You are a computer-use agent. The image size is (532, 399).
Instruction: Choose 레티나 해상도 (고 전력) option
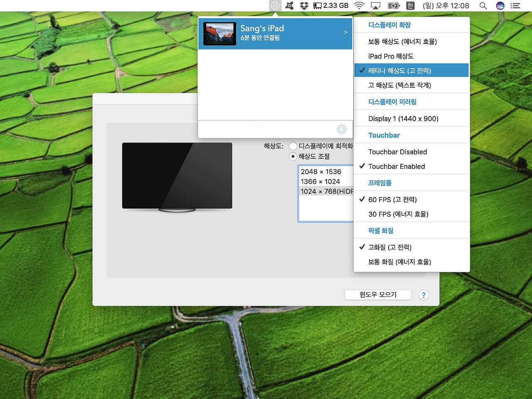[411, 71]
